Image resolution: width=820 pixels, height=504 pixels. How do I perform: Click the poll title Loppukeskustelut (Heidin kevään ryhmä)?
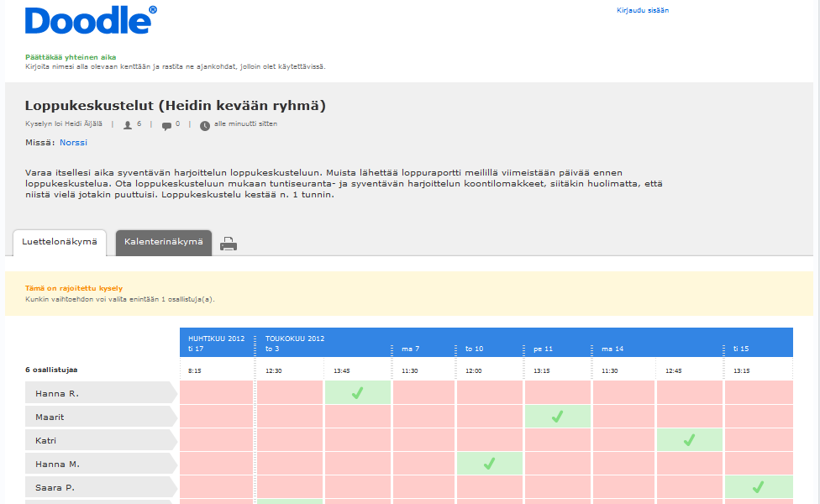[x=176, y=106]
